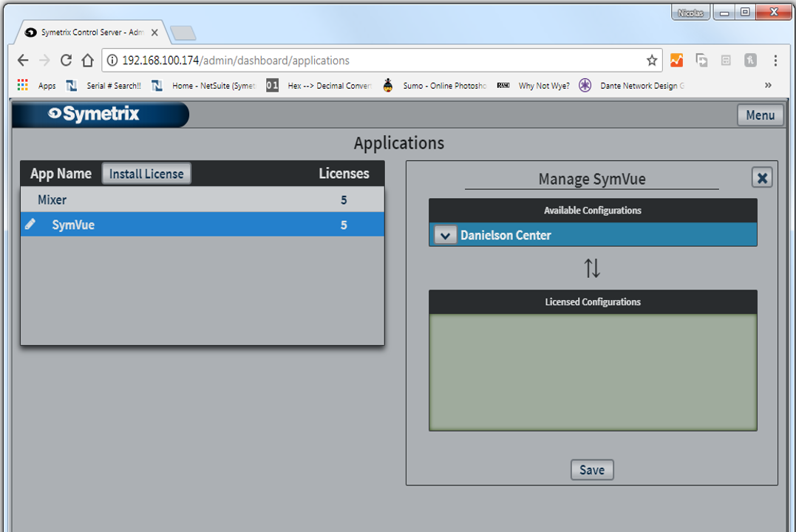This screenshot has width=796, height=532.
Task: Click inside the Licensed Configurations list area
Action: click(593, 372)
